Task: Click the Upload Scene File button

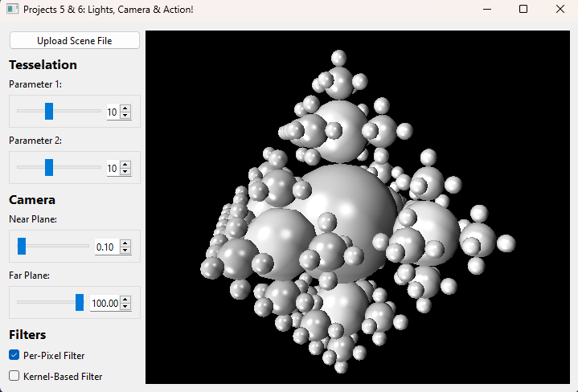Action: point(75,40)
